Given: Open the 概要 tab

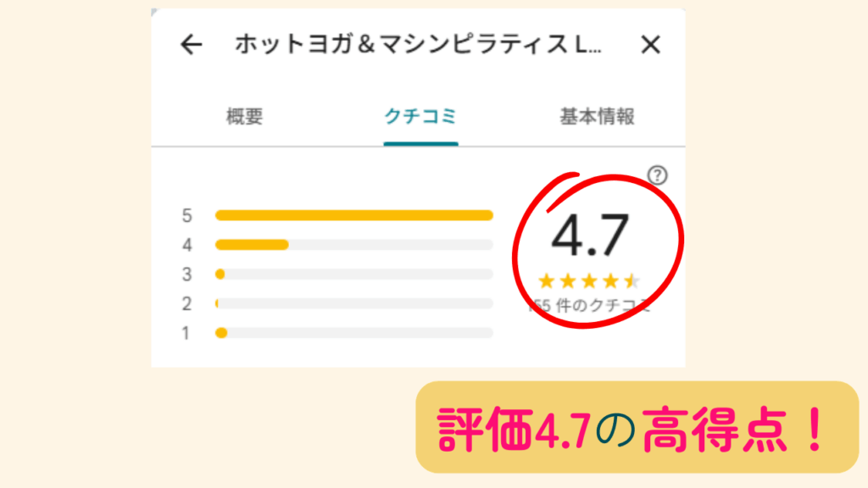Looking at the screenshot, I should (244, 117).
